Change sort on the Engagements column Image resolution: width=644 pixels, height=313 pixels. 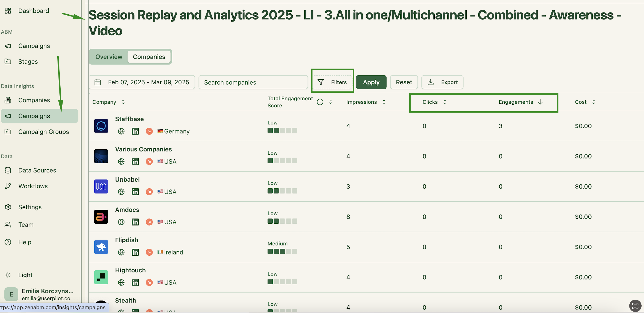tap(540, 102)
